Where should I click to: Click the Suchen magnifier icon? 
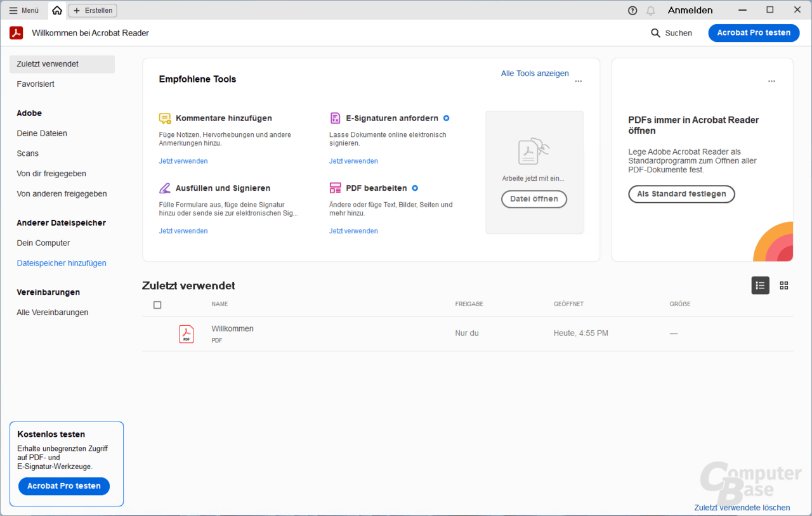coord(656,33)
